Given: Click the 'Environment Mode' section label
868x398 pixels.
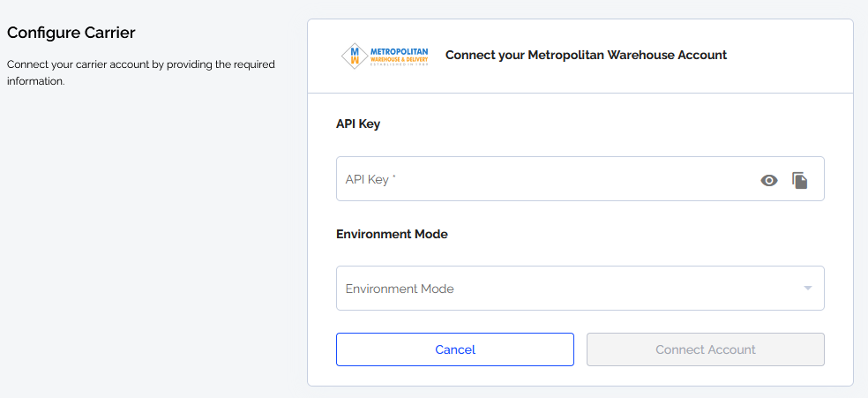Looking at the screenshot, I should click(x=392, y=234).
